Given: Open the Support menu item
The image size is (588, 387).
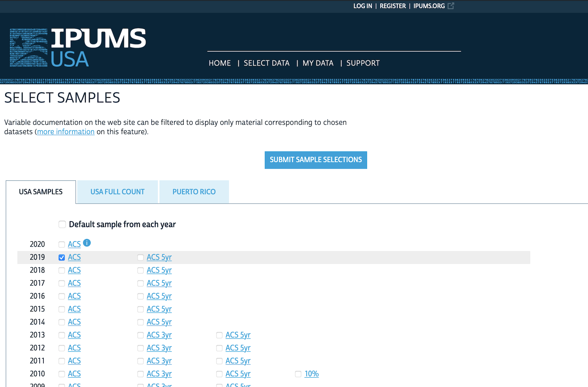Looking at the screenshot, I should point(363,63).
